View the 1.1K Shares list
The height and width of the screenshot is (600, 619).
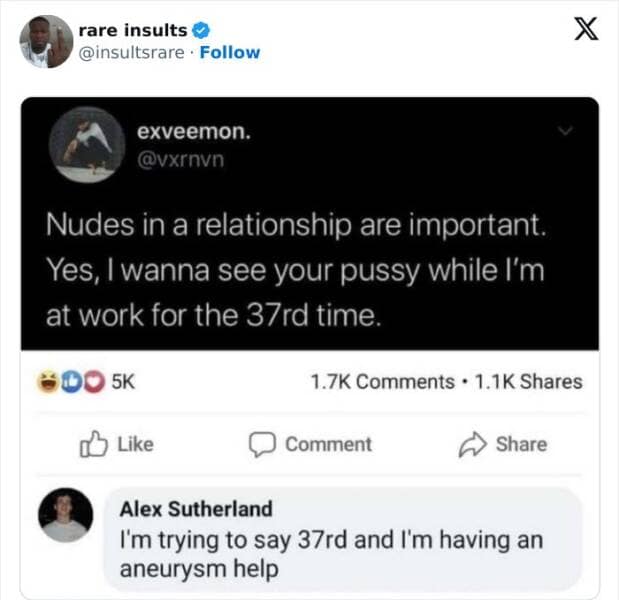click(528, 382)
